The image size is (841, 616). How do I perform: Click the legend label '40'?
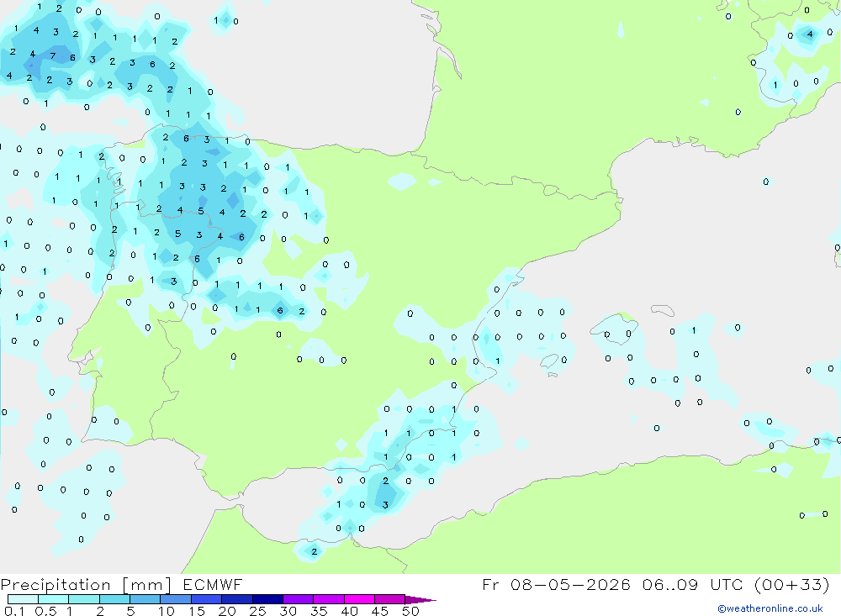(349, 611)
